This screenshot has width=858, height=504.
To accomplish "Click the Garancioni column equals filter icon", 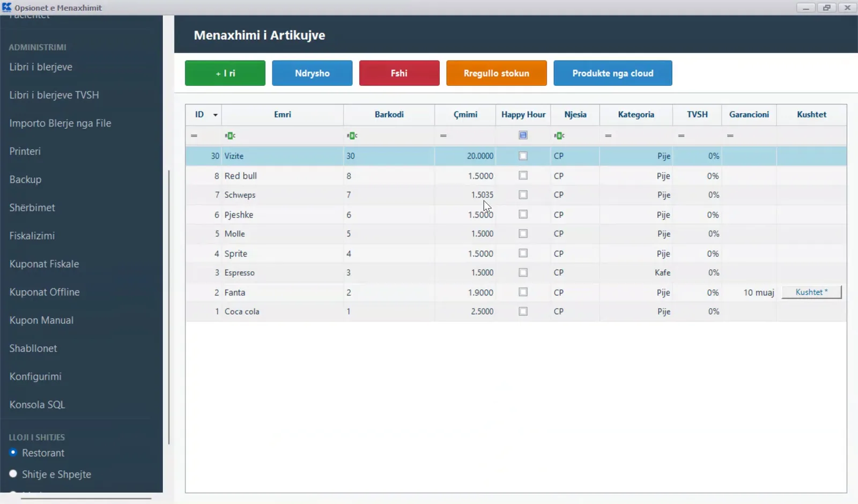I will (730, 136).
